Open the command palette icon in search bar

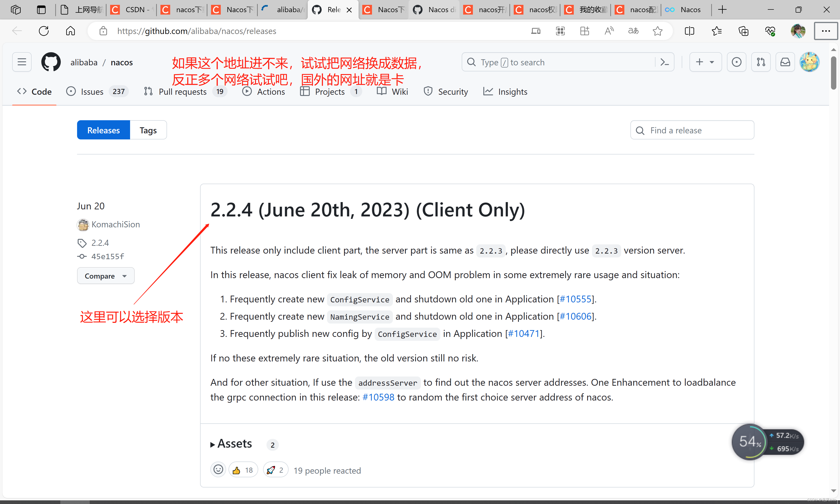pos(665,62)
